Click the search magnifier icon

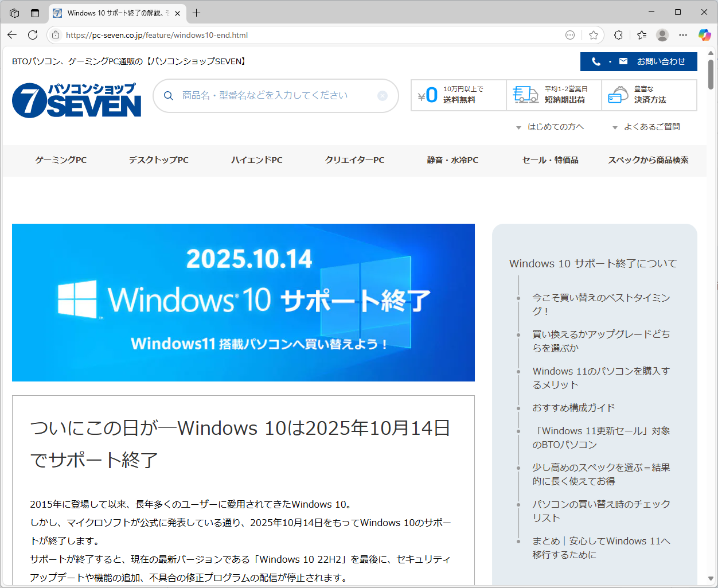point(169,96)
